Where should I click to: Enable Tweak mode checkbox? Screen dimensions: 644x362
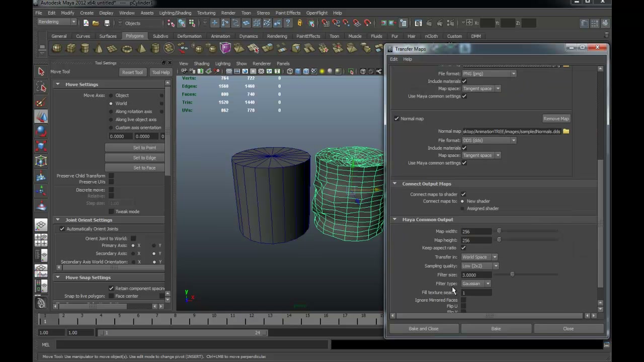111,212
